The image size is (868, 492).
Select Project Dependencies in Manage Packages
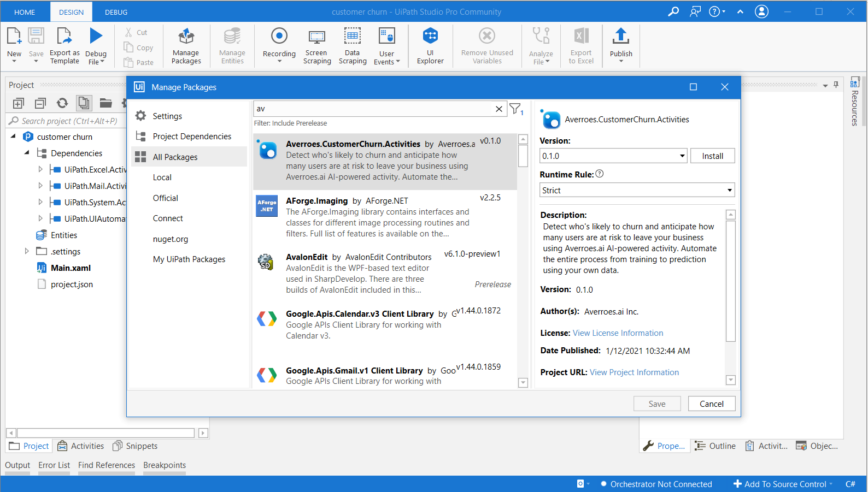(191, 137)
